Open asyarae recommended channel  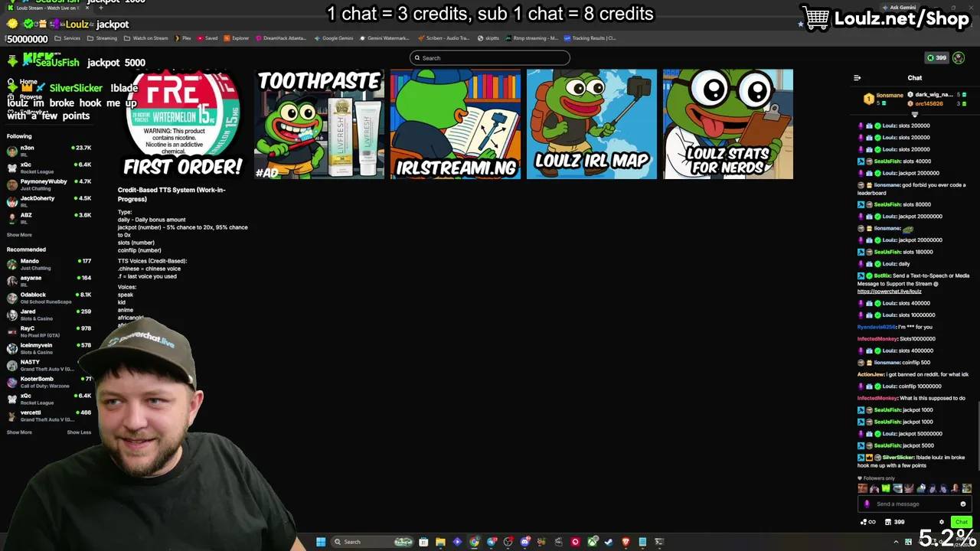pyautogui.click(x=47, y=281)
